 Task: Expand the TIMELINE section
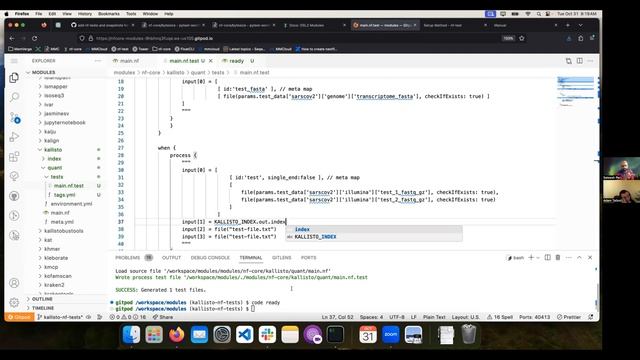[43, 308]
